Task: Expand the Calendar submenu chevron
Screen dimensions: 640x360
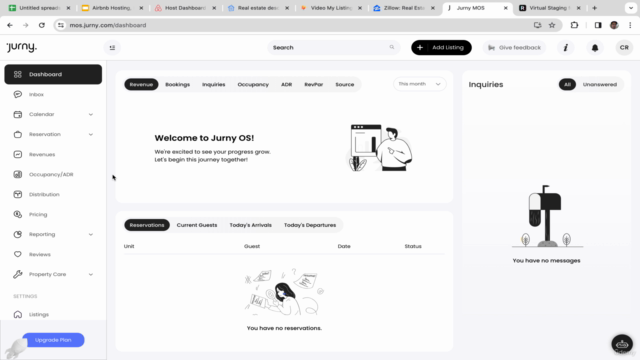Action: pyautogui.click(x=91, y=114)
